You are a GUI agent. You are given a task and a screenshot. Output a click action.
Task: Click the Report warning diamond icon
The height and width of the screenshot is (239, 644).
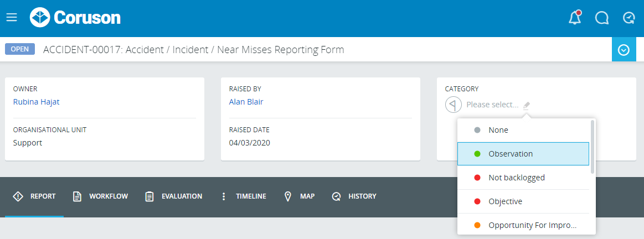coord(18,196)
